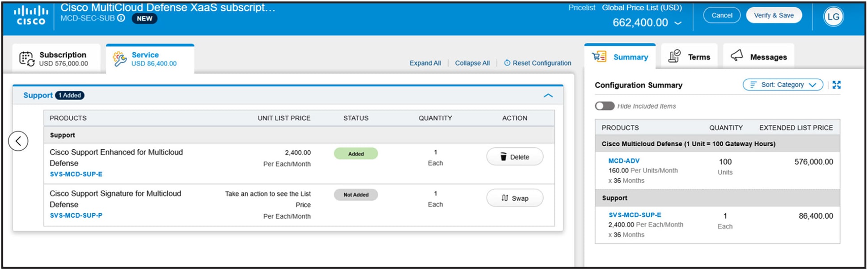This screenshot has width=868, height=270.
Task: Collapse the Support section chevron
Action: (x=548, y=96)
